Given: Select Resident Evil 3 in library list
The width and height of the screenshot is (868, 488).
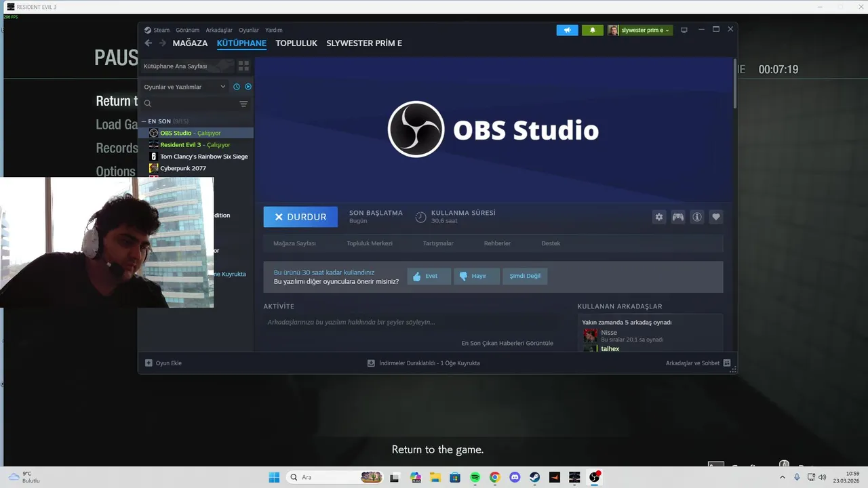Looking at the screenshot, I should coord(195,144).
